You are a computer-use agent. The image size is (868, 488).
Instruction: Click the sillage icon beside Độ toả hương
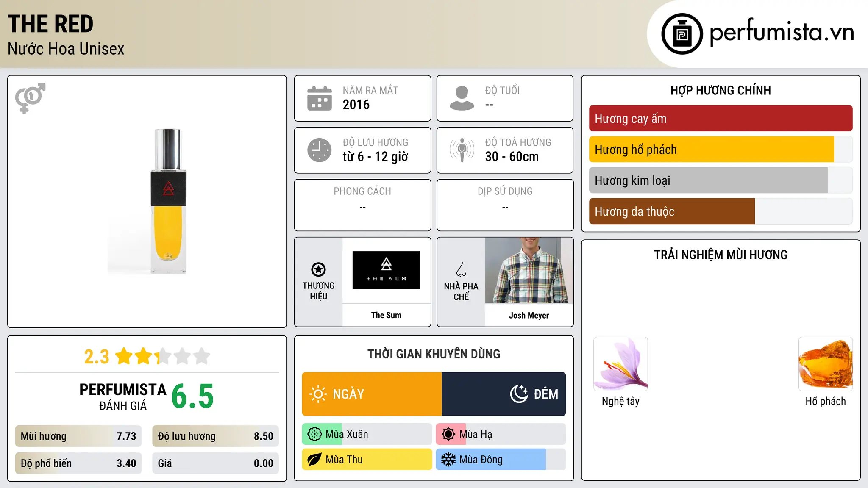[462, 150]
